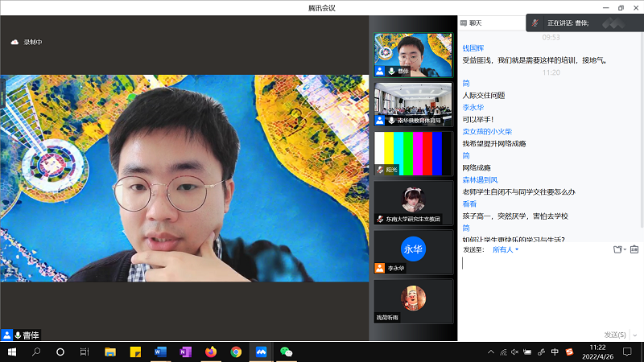644x362 pixels.
Task: Show hidden system tray icons
Action: click(x=491, y=352)
